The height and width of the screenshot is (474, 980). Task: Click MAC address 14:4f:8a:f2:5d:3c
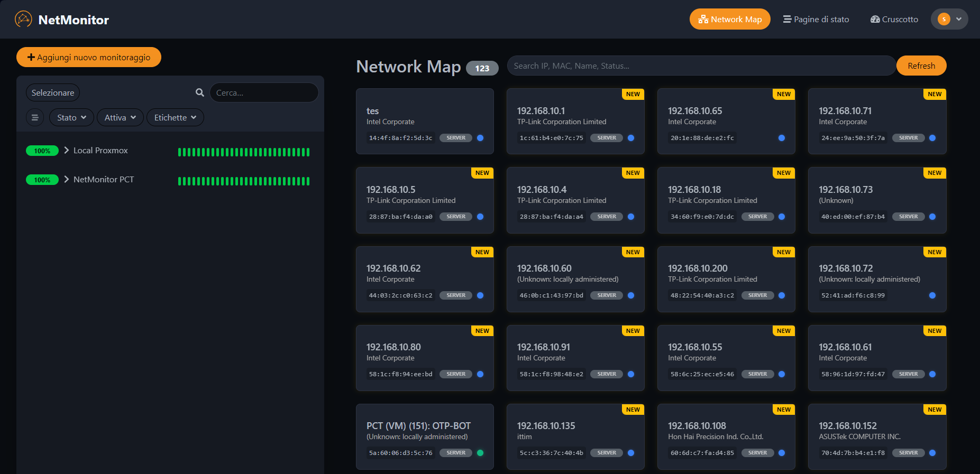(400, 138)
